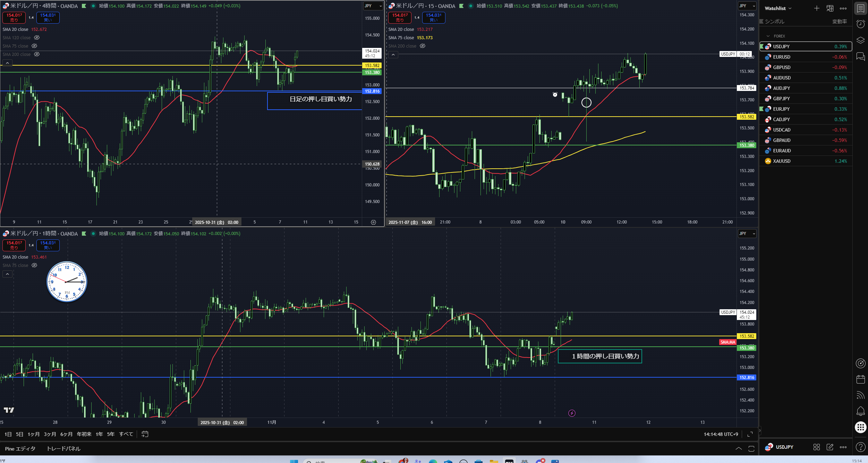Open JPY currency dropdown on 4-hour chart
Image resolution: width=868 pixels, height=463 pixels.
pos(373,6)
